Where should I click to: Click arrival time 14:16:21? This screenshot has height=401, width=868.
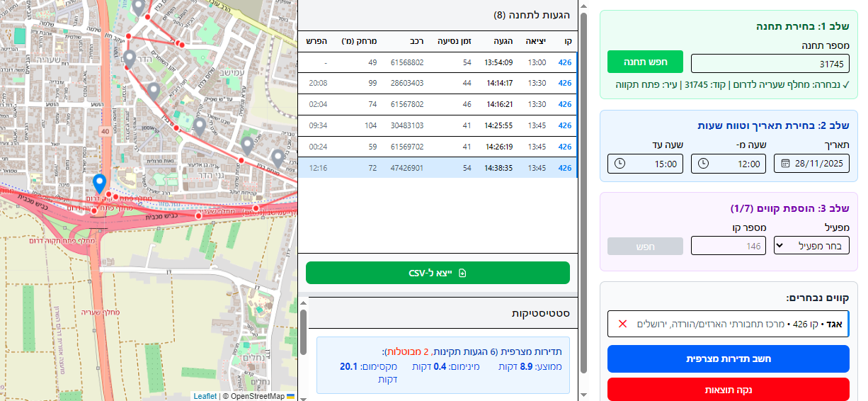[x=500, y=104]
